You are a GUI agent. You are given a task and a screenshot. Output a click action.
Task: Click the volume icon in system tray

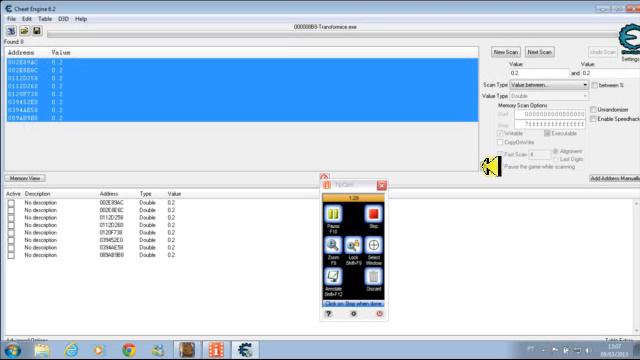coord(588,350)
